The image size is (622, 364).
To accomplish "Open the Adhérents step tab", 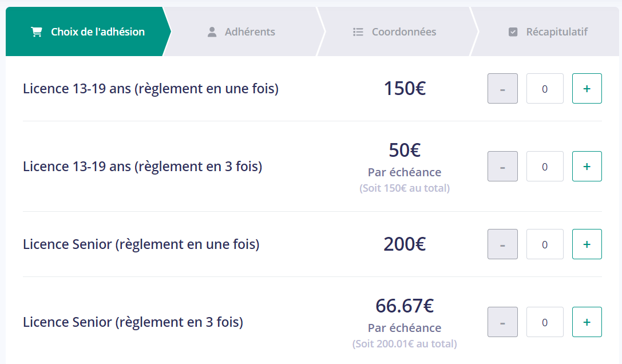I will click(x=242, y=31).
